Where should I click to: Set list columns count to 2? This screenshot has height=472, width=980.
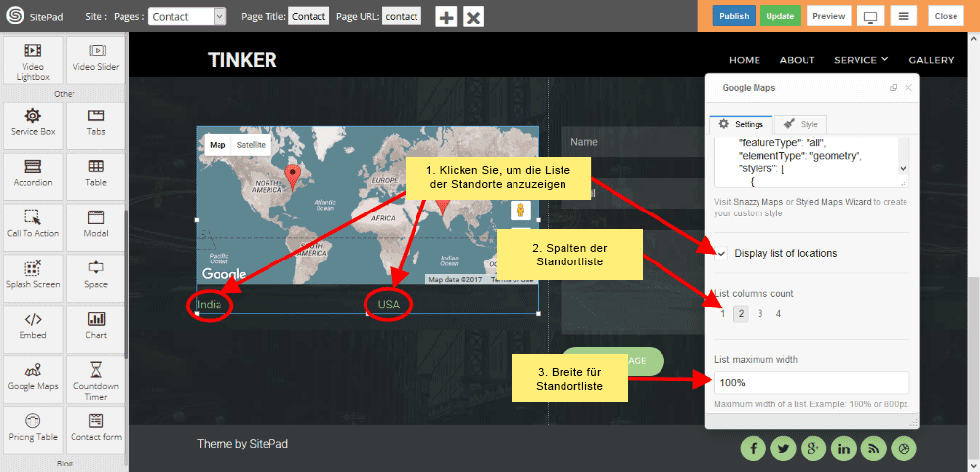[741, 314]
